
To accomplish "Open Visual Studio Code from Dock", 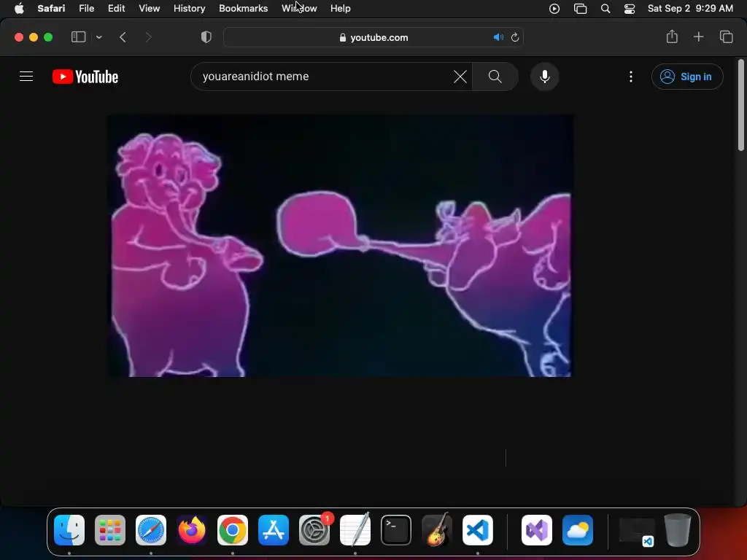I will pyautogui.click(x=478, y=530).
